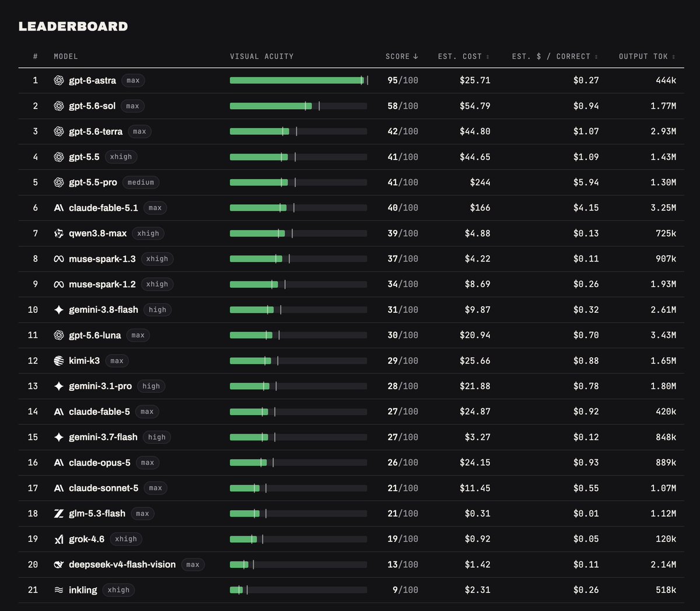The width and height of the screenshot is (700, 611).
Task: Click the Meta logo next to muse-spark-1.2
Action: click(59, 284)
